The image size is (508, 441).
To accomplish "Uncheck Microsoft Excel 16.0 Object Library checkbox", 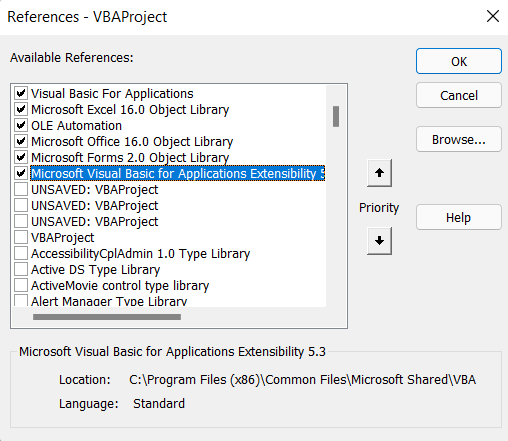I will [x=21, y=109].
